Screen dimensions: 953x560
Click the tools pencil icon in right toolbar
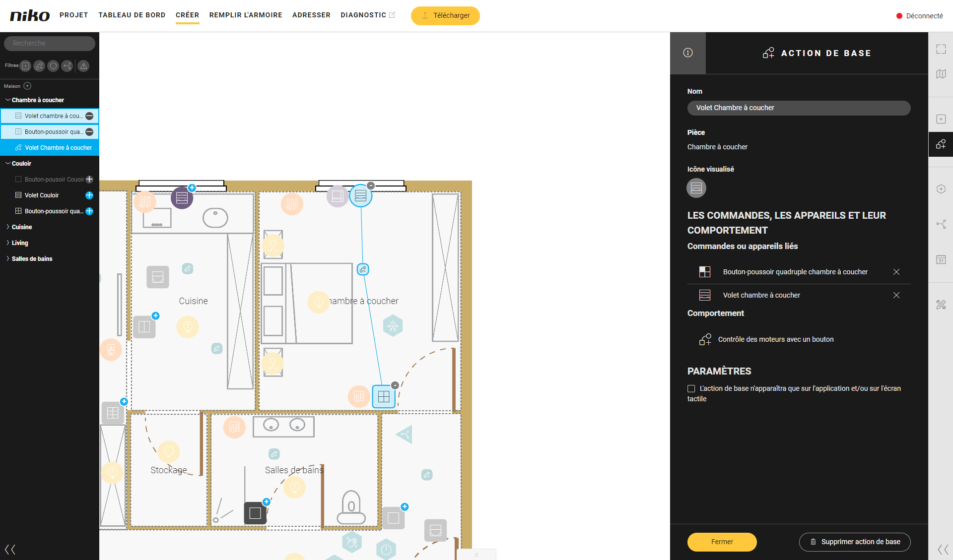(941, 305)
